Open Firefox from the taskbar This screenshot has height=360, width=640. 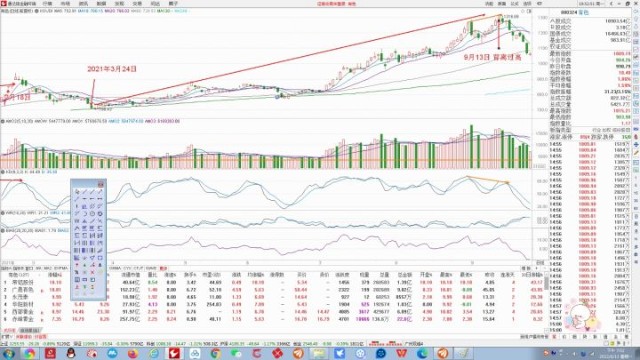[x=133, y=353]
